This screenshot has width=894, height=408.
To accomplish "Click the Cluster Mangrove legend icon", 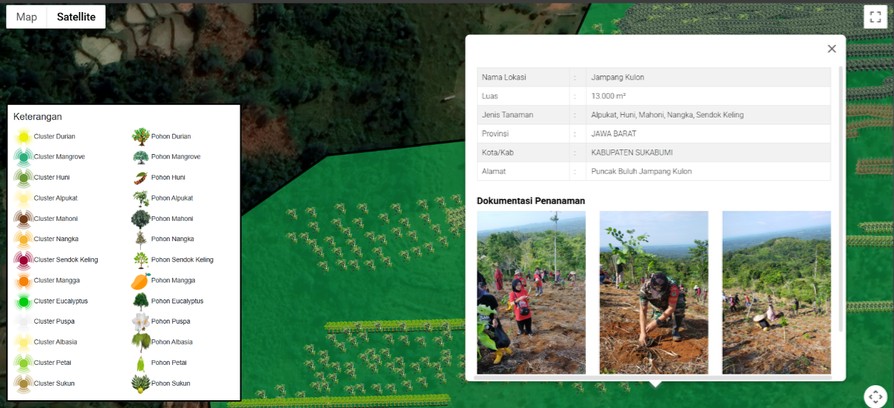I will [x=23, y=157].
